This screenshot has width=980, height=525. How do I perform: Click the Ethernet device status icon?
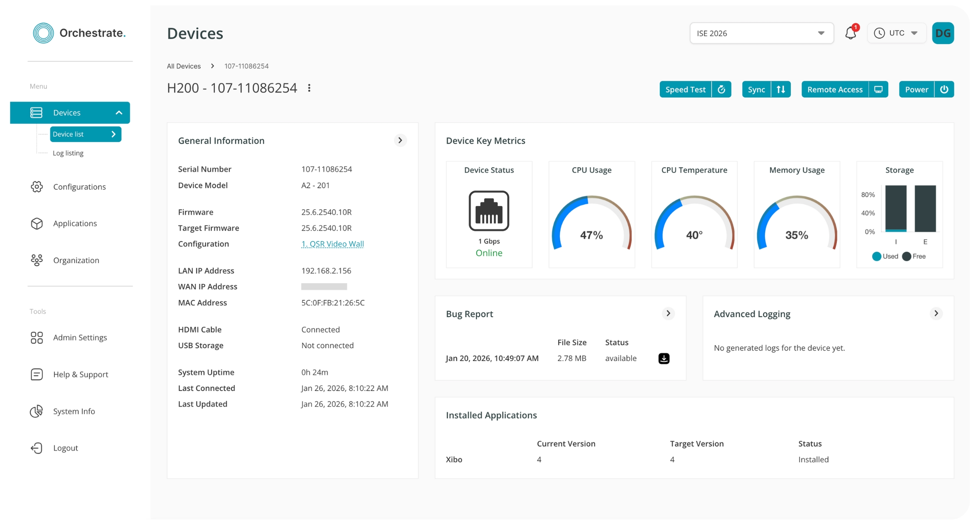click(489, 211)
